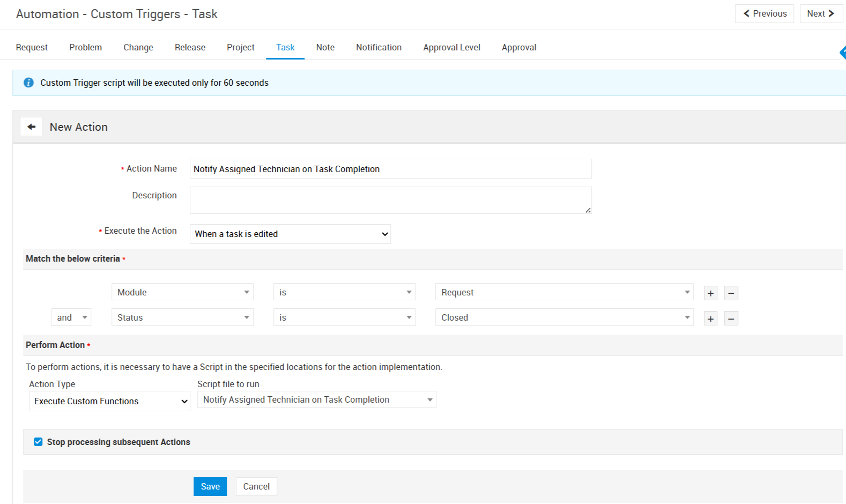
Task: Add criteria row after Status row
Action: [710, 318]
